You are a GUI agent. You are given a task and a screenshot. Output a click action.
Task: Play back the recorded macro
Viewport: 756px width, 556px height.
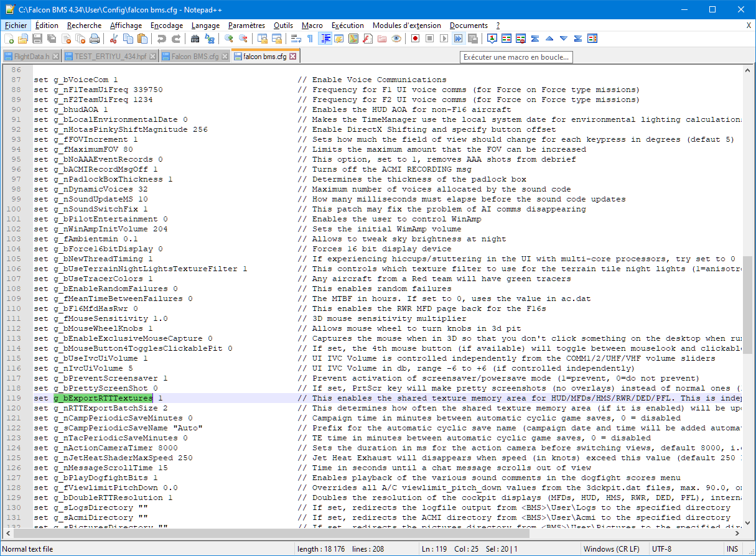pyautogui.click(x=444, y=39)
